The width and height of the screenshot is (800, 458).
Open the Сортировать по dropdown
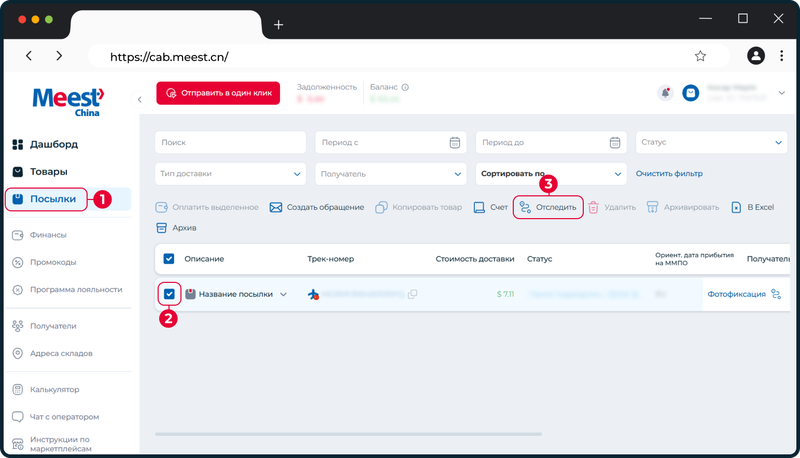tap(551, 174)
